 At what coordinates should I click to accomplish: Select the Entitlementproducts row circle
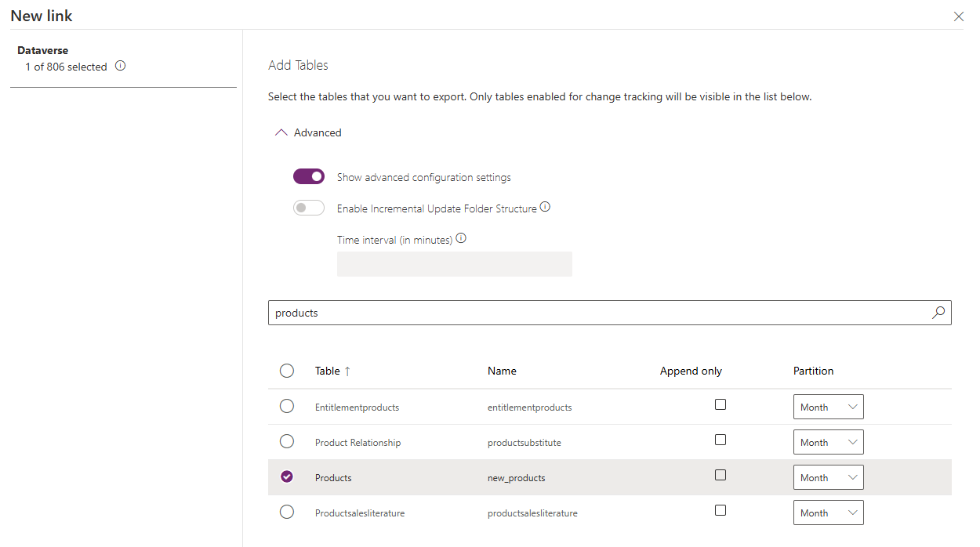point(287,406)
